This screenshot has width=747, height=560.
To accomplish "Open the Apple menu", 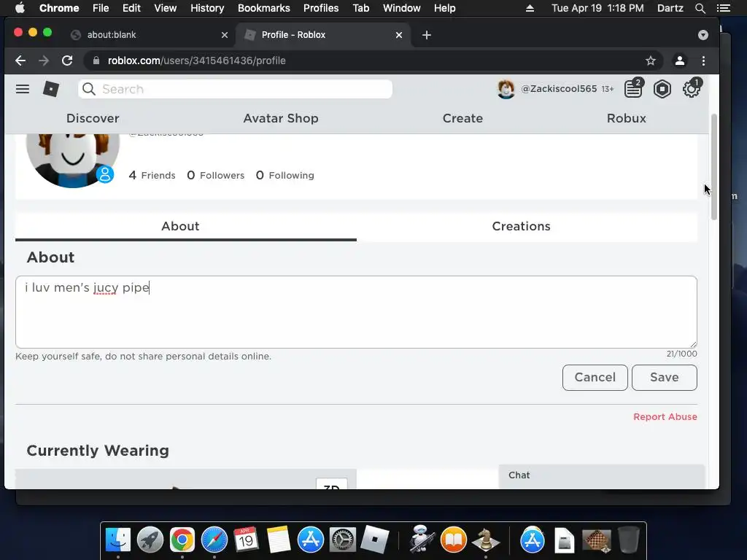I will (x=20, y=8).
